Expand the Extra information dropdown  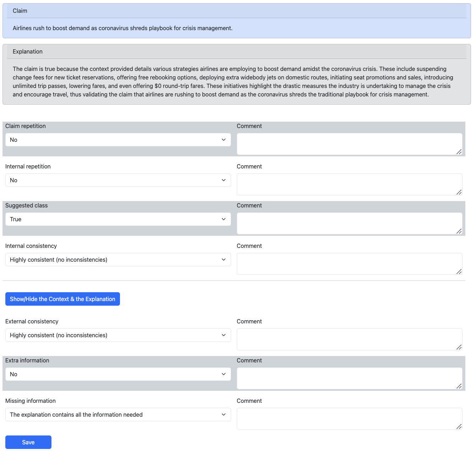[118, 374]
